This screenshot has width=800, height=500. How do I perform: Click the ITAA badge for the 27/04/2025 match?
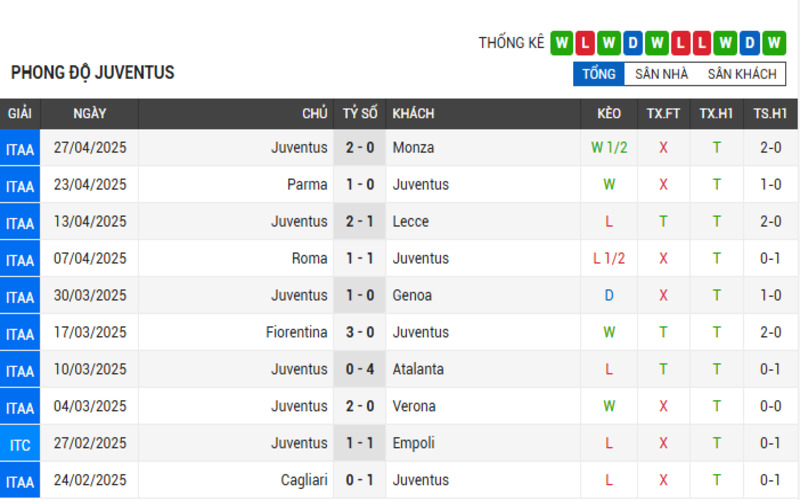[20, 148]
